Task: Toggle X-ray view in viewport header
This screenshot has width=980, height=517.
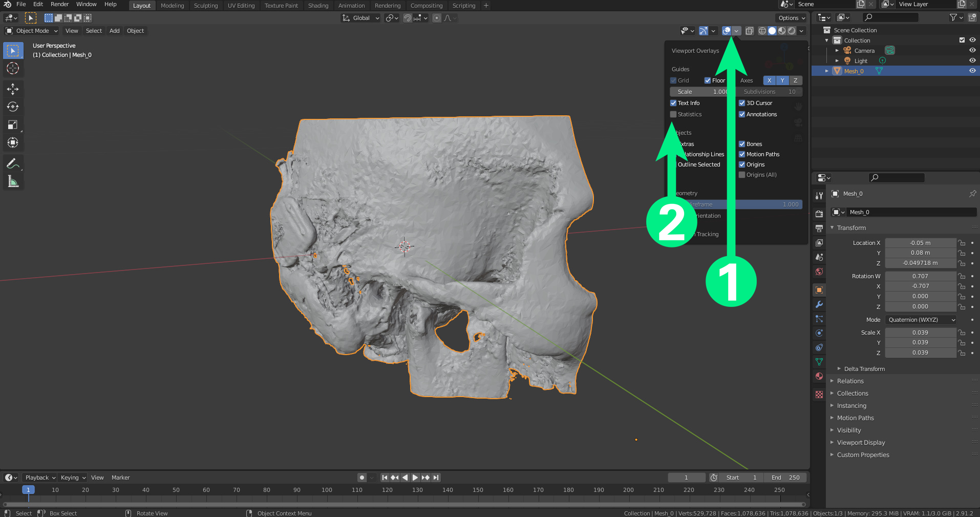Action: click(749, 31)
